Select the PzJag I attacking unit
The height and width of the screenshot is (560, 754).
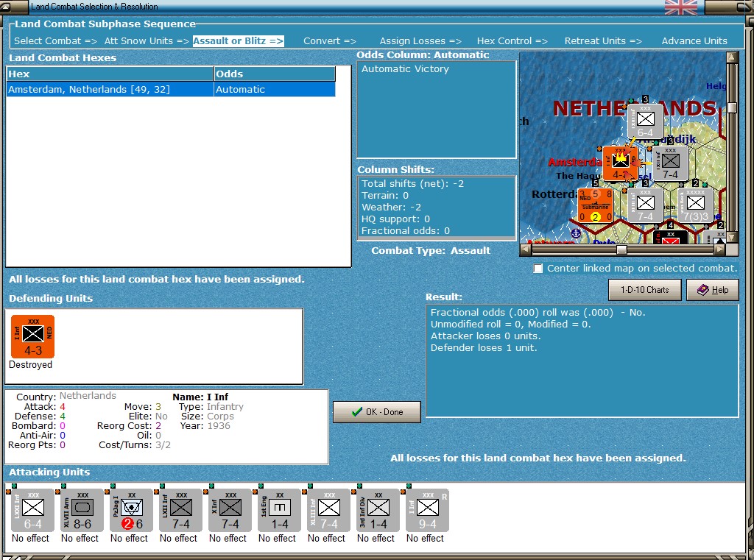tap(131, 511)
